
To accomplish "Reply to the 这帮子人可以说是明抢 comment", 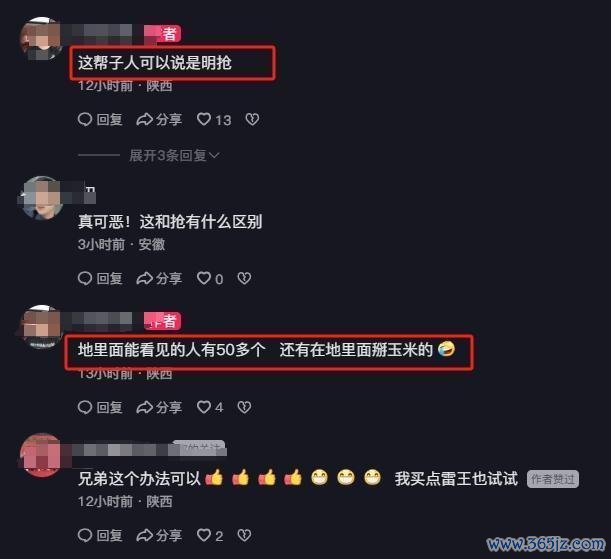I will 100,119.
